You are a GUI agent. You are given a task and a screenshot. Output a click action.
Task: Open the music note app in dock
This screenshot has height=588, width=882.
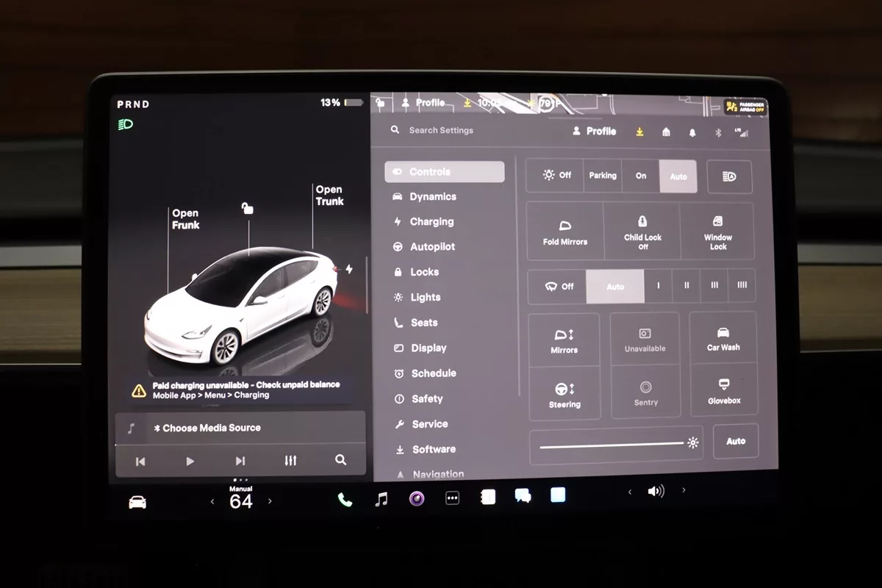pos(381,500)
